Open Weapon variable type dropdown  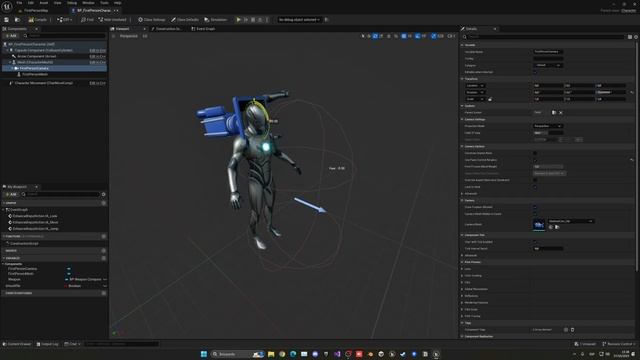[85, 280]
